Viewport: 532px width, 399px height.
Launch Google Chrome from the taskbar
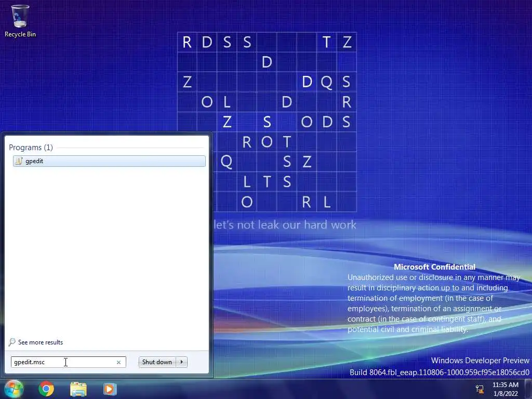click(x=46, y=389)
